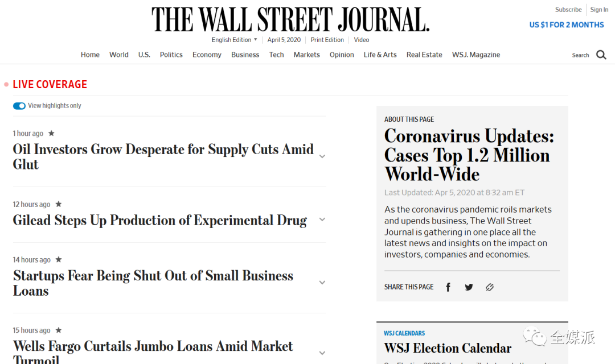Screen dimensions: 615x364
Task: Copy the page link icon
Action: click(490, 287)
